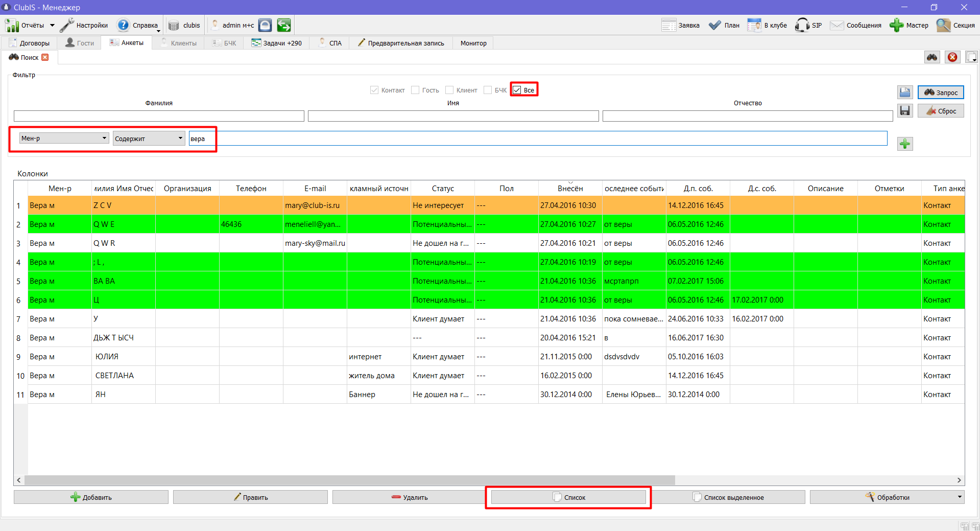Toggle the Все checkbox
980x531 pixels.
pyautogui.click(x=517, y=90)
